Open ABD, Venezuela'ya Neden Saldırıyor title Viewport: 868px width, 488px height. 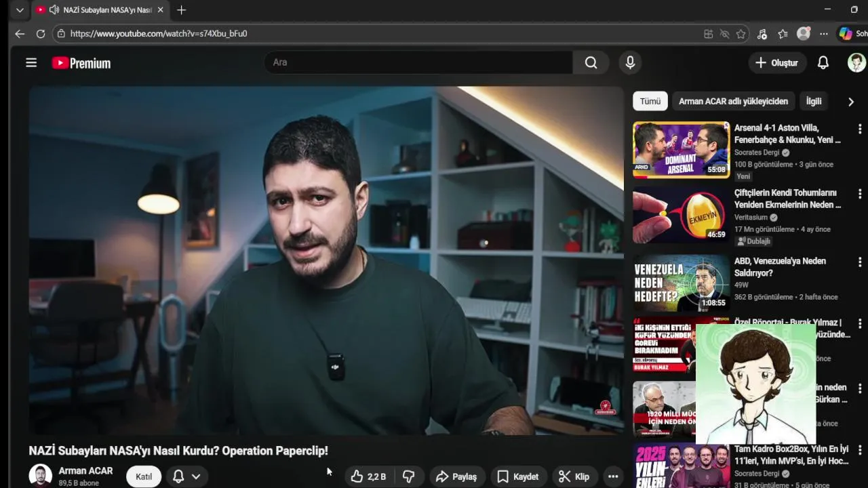pos(780,267)
